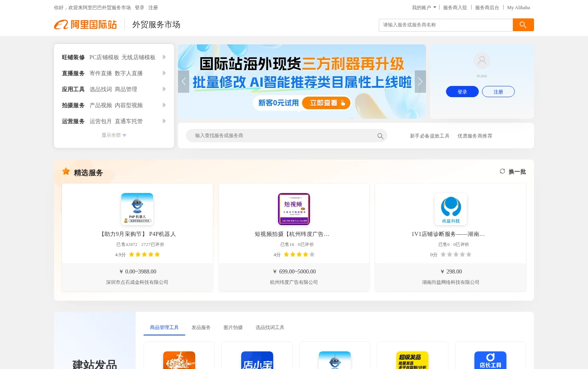Switch to the 商品管理工具 tab

click(x=164, y=327)
